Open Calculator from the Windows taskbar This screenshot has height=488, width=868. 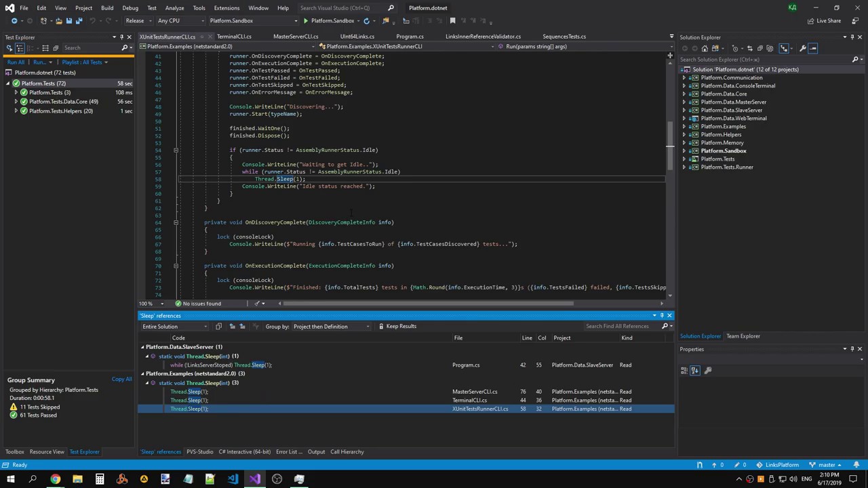point(100,479)
